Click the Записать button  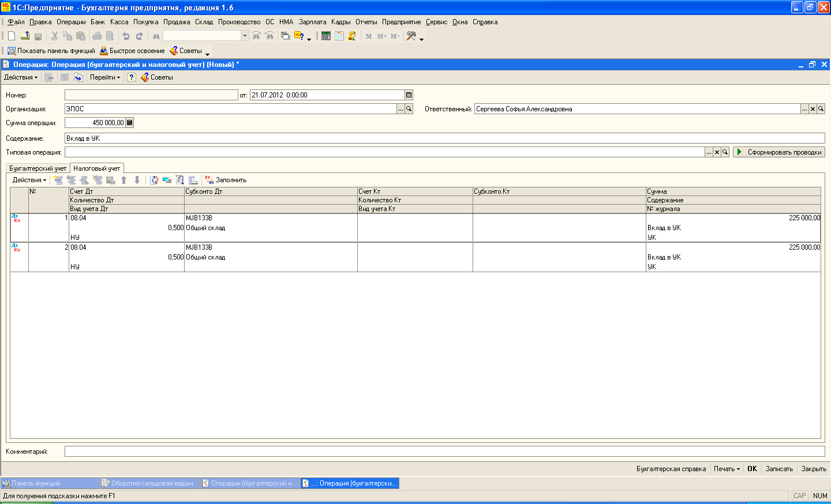click(x=779, y=469)
